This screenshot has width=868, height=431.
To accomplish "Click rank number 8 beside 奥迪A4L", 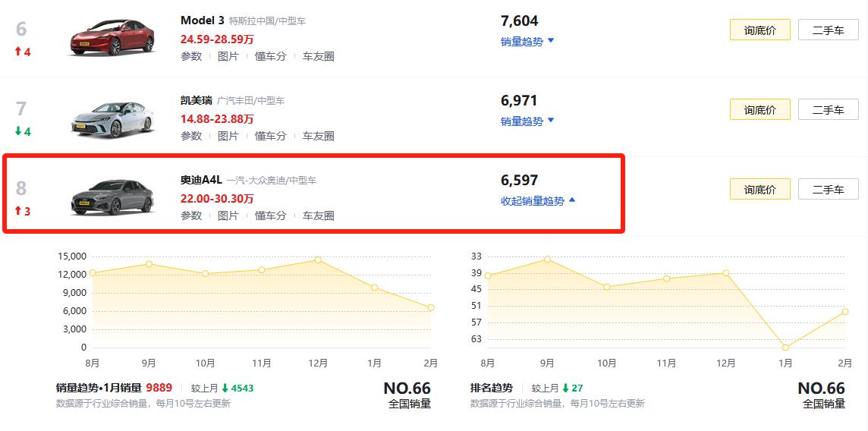I will [21, 189].
